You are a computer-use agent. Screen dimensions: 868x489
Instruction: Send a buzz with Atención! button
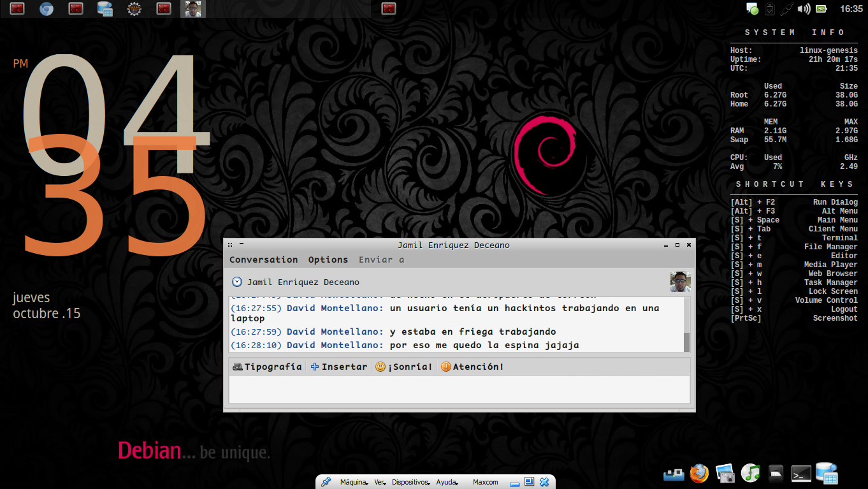coord(472,367)
